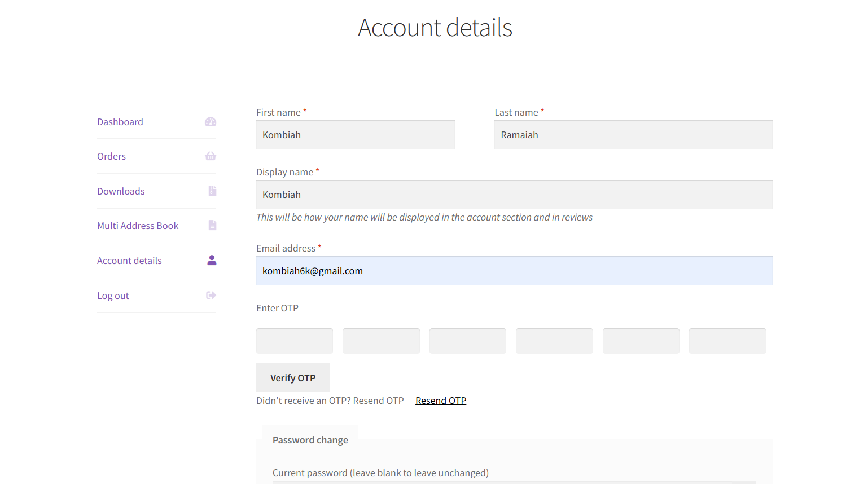Click the Email address field
Viewport: 868px width, 484px height.
514,271
